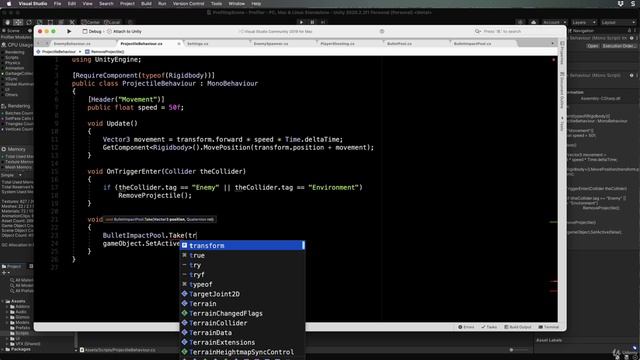Open the Window menu
640x360 pixels.
pos(237,4)
